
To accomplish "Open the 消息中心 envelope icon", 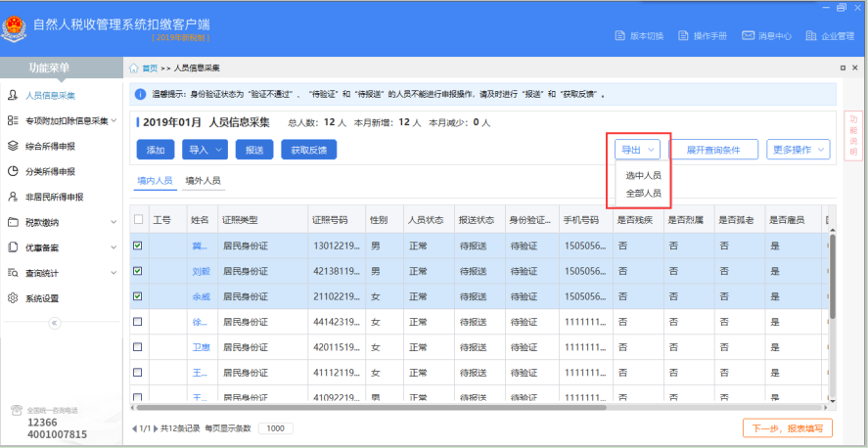I will coord(748,35).
